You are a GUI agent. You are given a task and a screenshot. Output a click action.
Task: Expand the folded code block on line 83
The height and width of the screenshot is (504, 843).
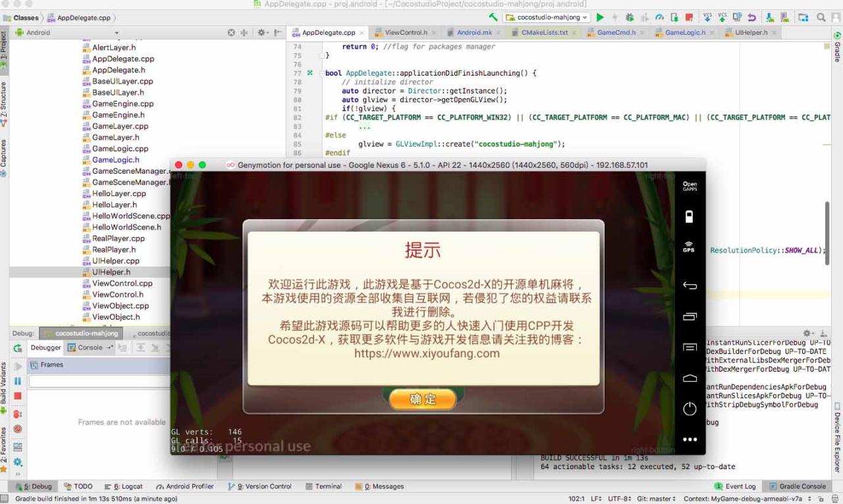pyautogui.click(x=364, y=126)
